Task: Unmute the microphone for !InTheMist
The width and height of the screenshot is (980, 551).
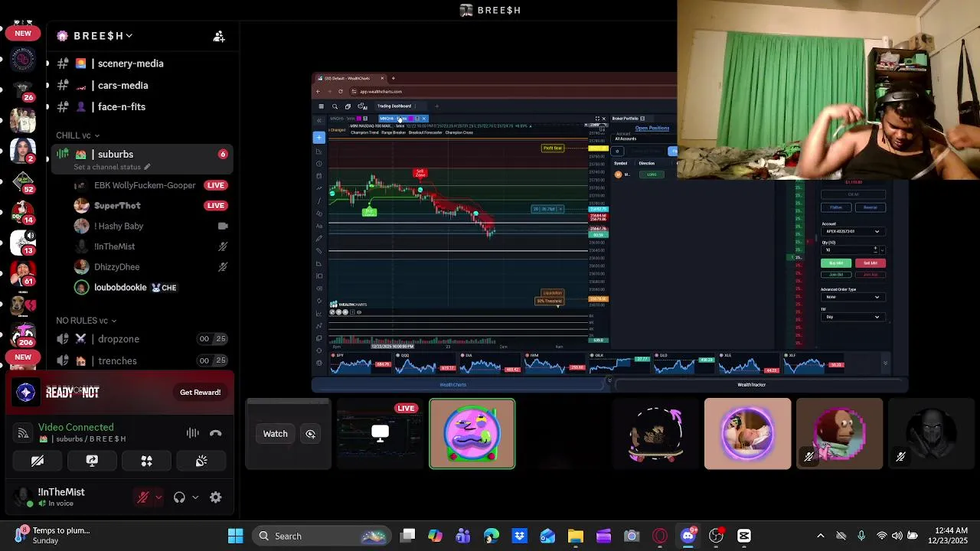Action: pos(143,497)
